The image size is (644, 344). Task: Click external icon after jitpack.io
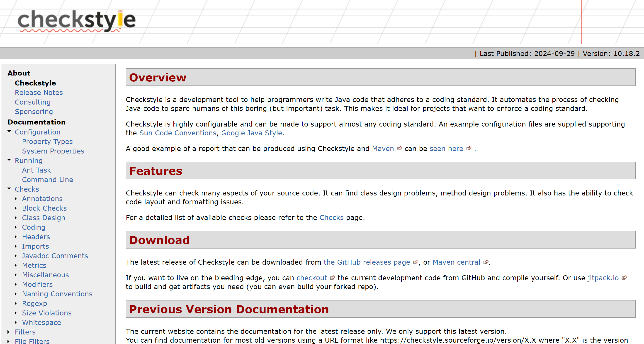tap(624, 278)
